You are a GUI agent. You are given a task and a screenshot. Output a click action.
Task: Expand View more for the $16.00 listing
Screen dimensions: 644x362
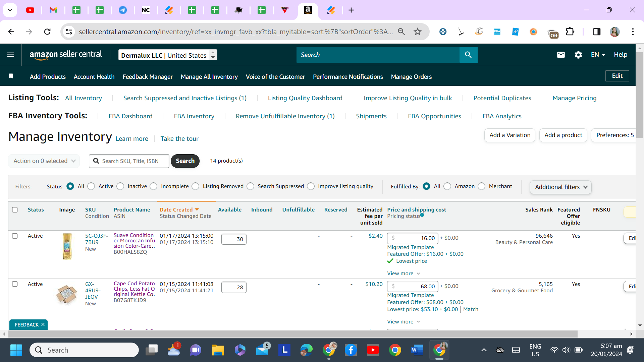pos(404,274)
